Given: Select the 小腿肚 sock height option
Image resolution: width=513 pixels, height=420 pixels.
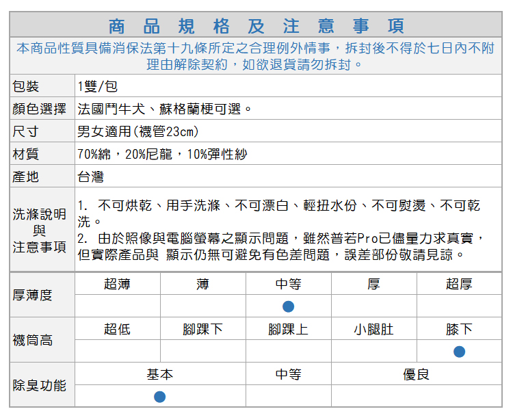Looking at the screenshot, I should coord(373,329).
